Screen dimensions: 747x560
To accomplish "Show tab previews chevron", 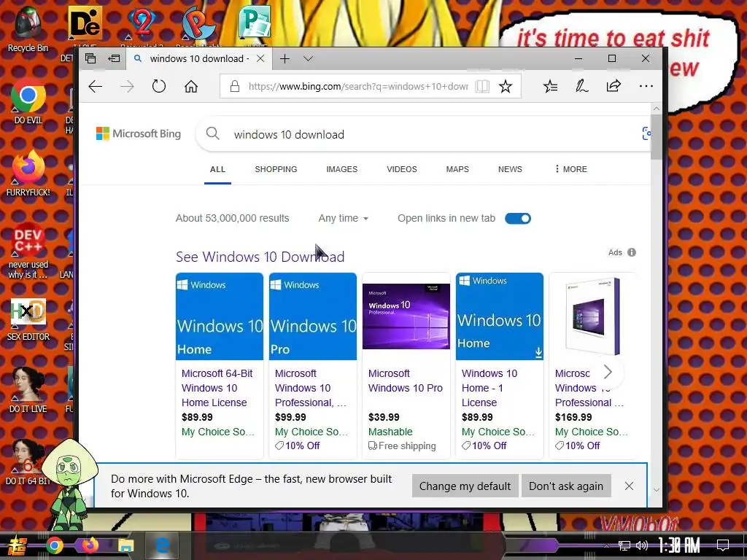I will click(309, 58).
